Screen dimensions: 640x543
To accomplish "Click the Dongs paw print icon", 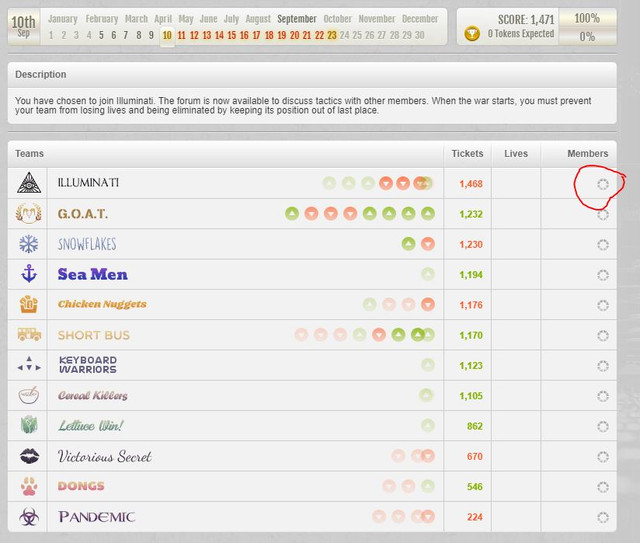I will point(29,486).
